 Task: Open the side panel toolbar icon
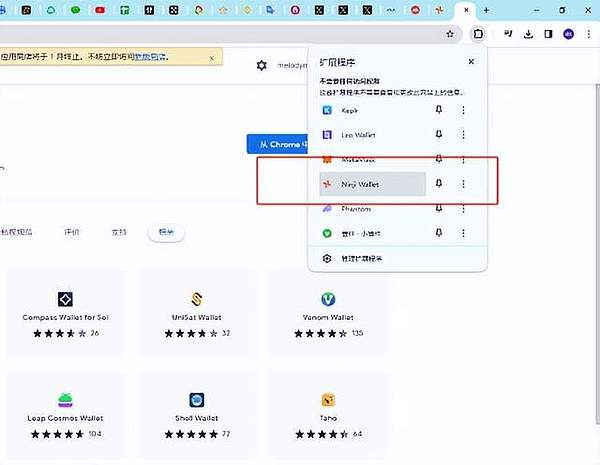click(548, 33)
